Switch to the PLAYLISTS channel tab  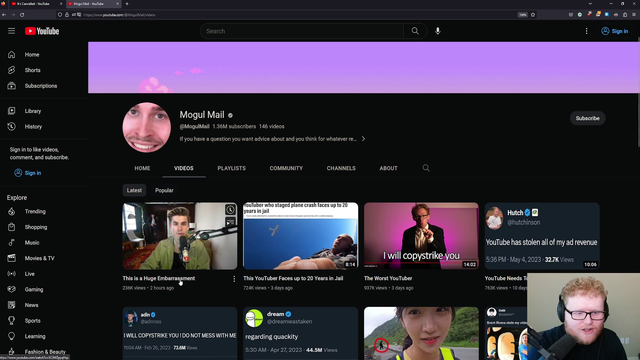click(x=231, y=168)
